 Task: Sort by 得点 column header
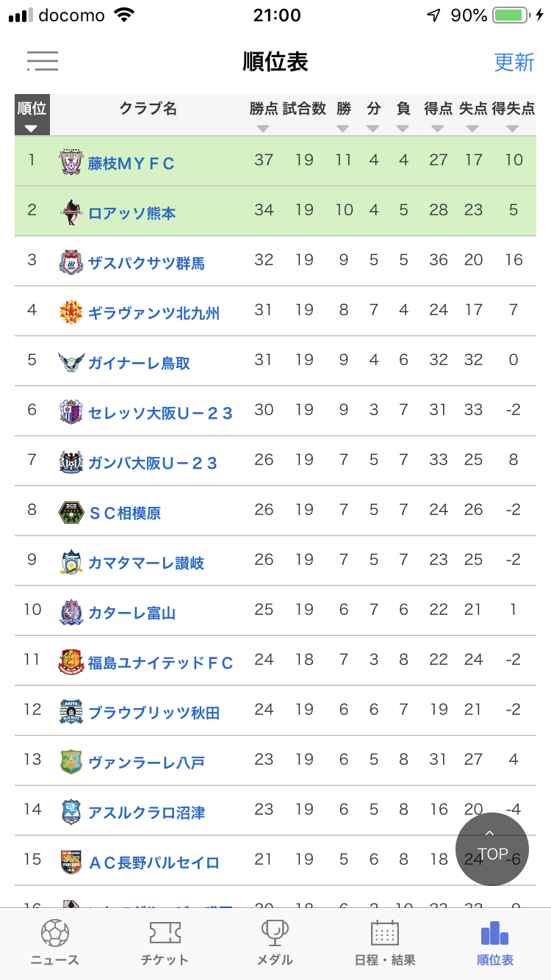click(x=438, y=109)
